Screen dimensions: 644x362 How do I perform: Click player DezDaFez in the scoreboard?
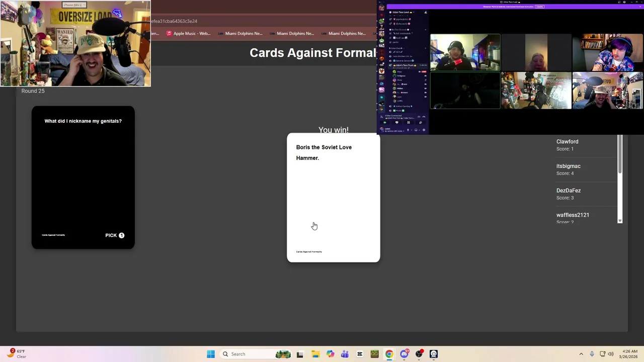(569, 191)
